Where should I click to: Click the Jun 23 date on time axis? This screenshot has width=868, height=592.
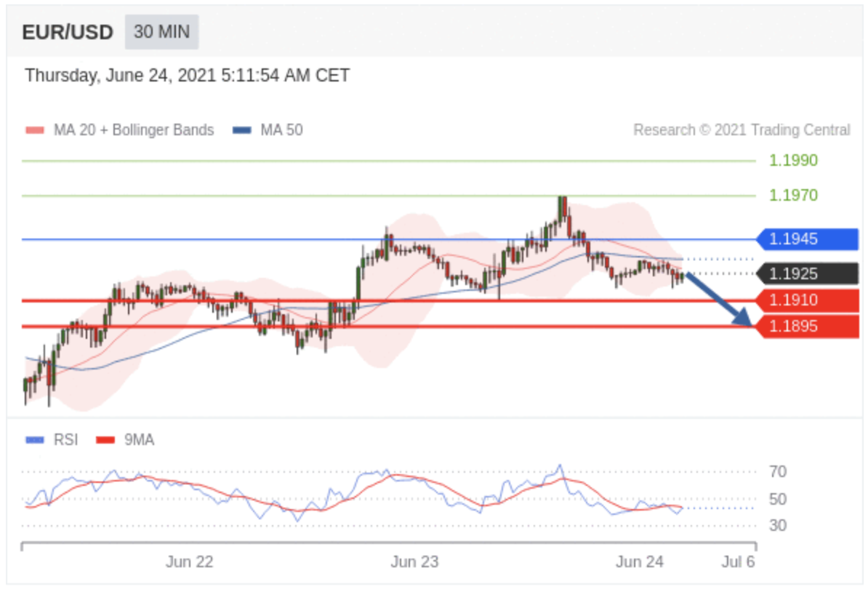click(x=414, y=562)
